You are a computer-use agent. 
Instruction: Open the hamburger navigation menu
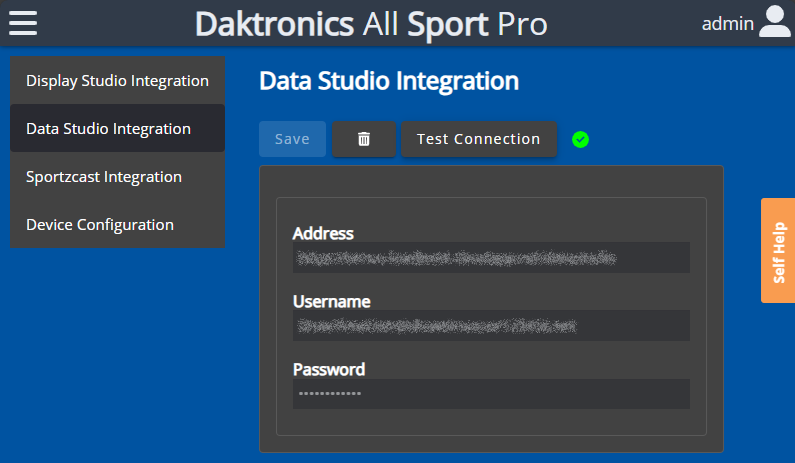tap(23, 22)
